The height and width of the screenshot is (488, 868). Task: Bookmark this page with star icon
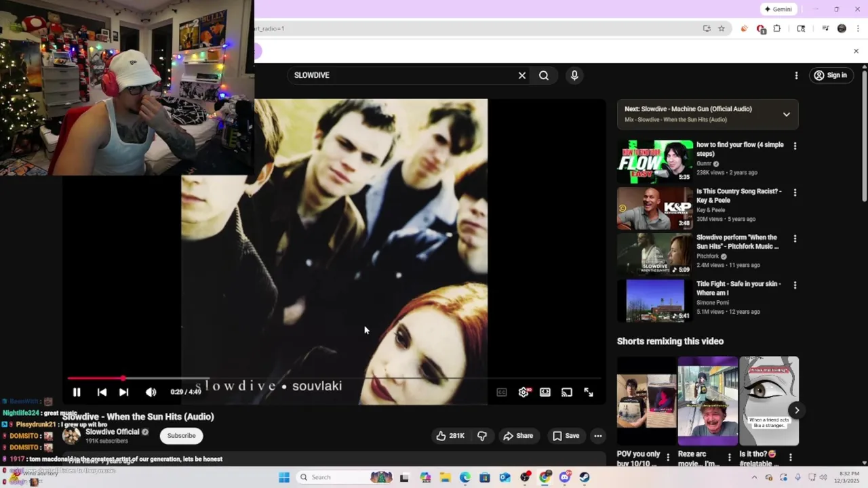[x=722, y=28]
